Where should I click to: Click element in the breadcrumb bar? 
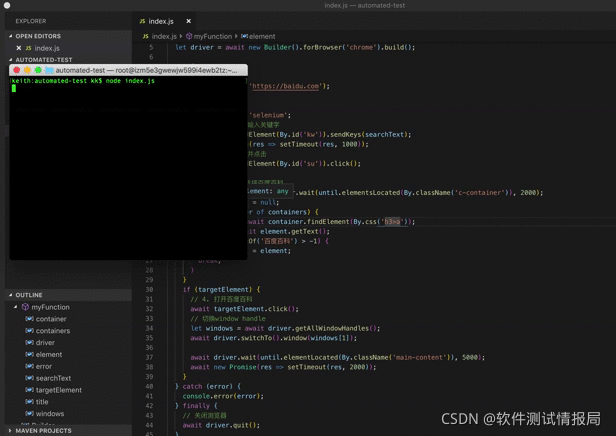click(x=262, y=36)
